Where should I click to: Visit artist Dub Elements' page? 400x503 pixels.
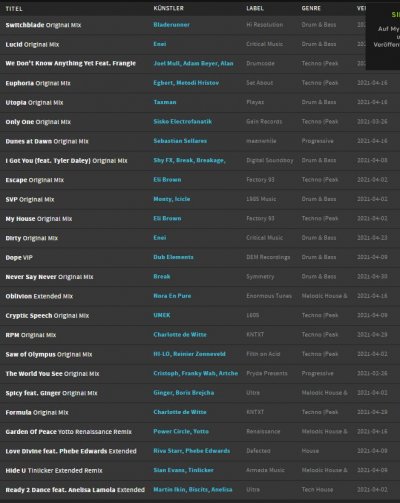coord(173,257)
